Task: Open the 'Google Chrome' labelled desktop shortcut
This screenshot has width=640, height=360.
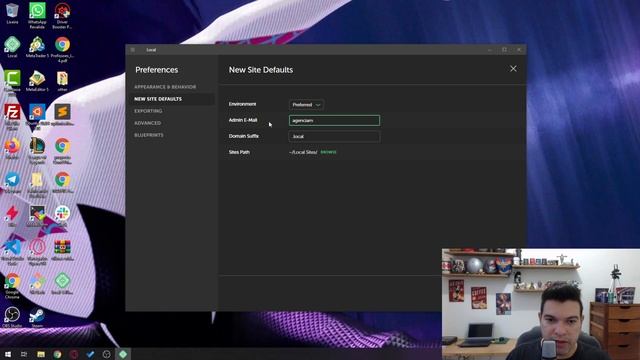Action: click(x=12, y=285)
